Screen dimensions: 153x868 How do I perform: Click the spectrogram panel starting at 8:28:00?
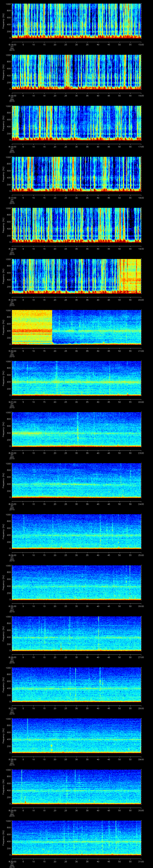77,736
